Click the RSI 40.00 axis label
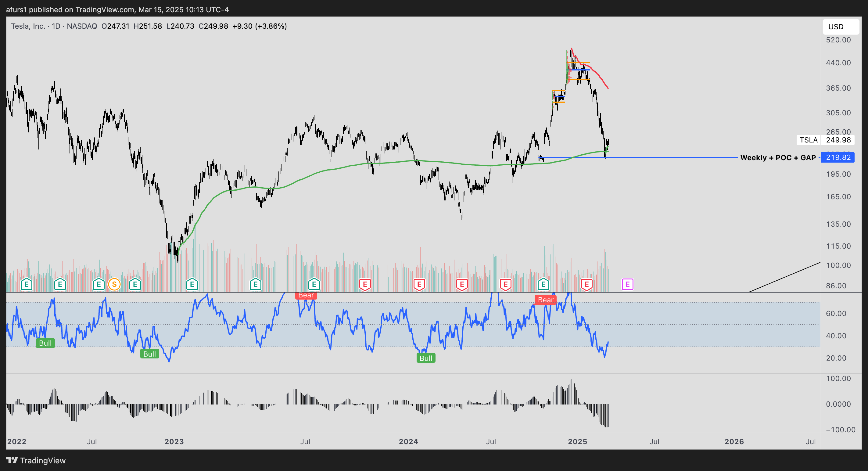 tap(836, 336)
